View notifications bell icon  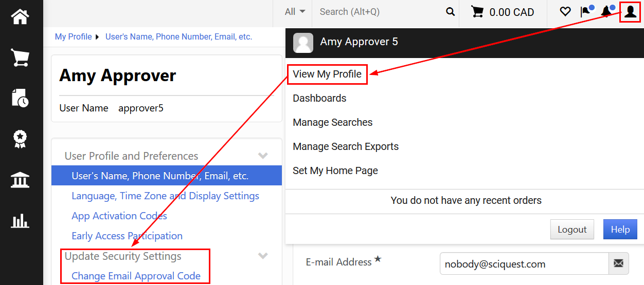click(x=607, y=12)
